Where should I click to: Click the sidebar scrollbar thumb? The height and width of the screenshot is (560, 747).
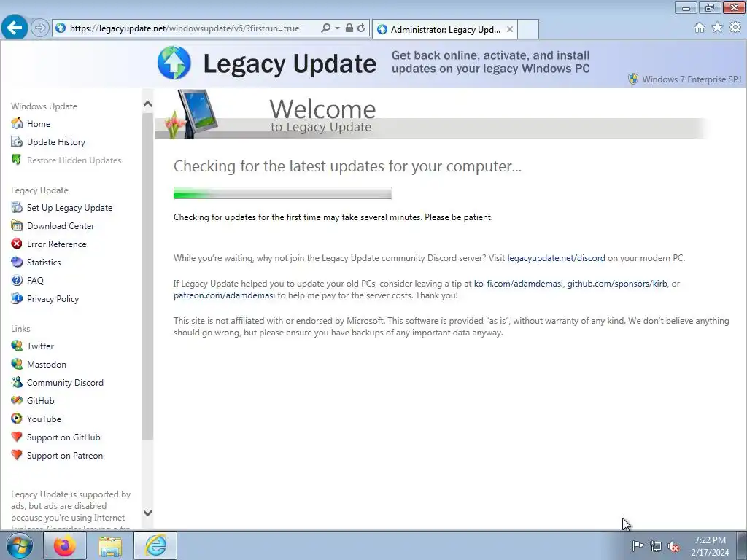pyautogui.click(x=147, y=276)
